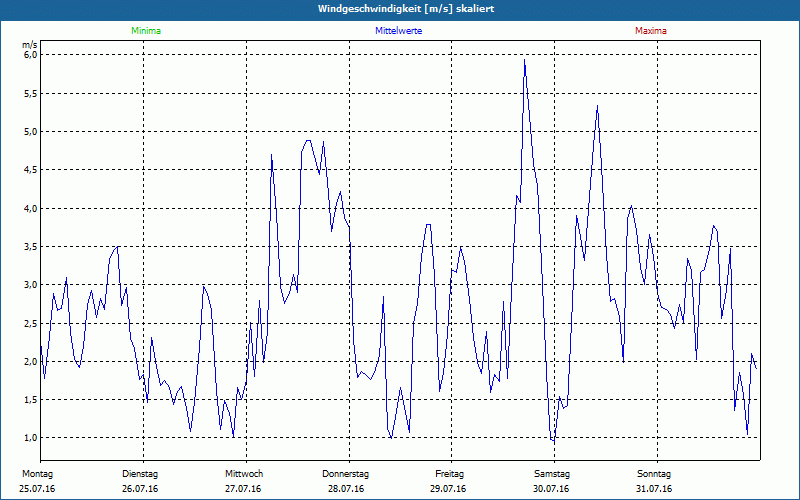Click the date 25.07.16

coord(37,489)
